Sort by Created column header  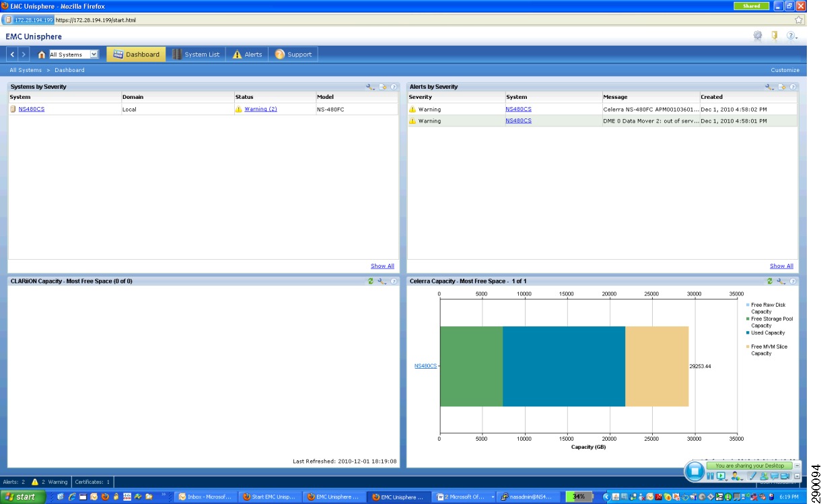[748, 97]
